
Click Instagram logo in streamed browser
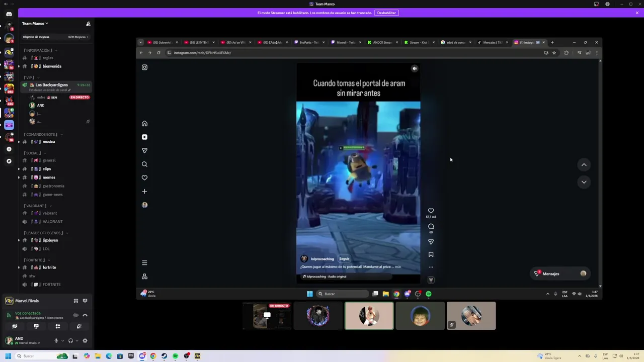coord(144,67)
